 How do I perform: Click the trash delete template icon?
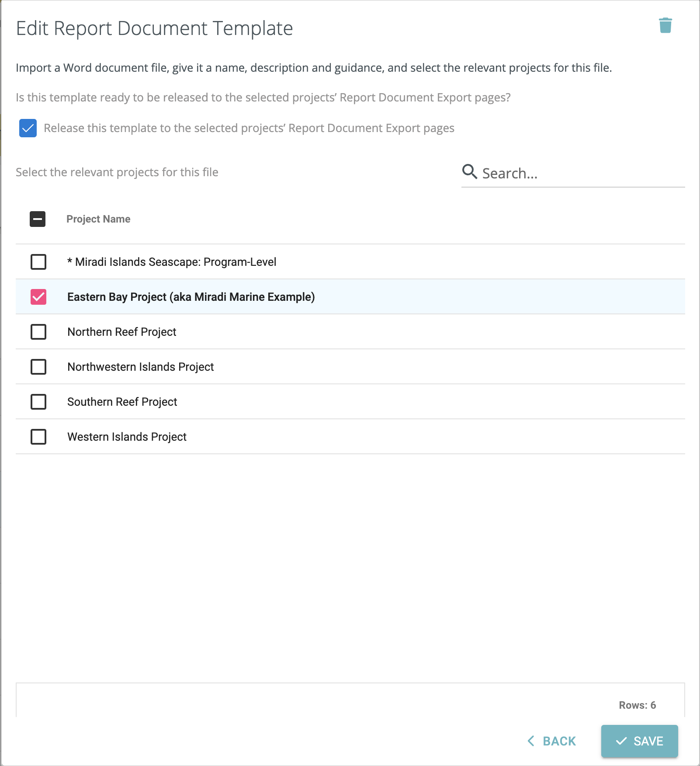[x=665, y=26]
